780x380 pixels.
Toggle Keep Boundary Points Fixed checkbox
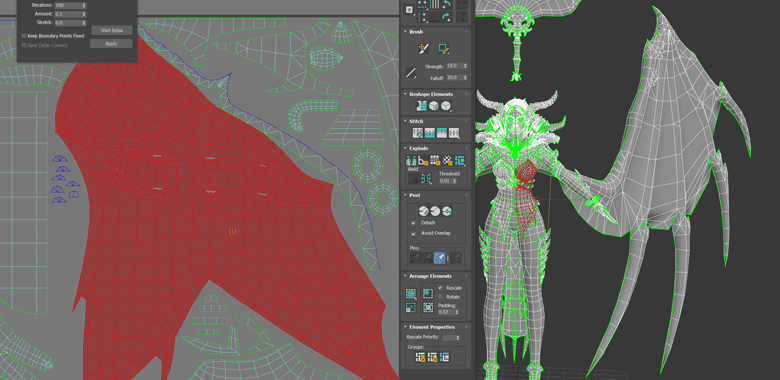24,36
